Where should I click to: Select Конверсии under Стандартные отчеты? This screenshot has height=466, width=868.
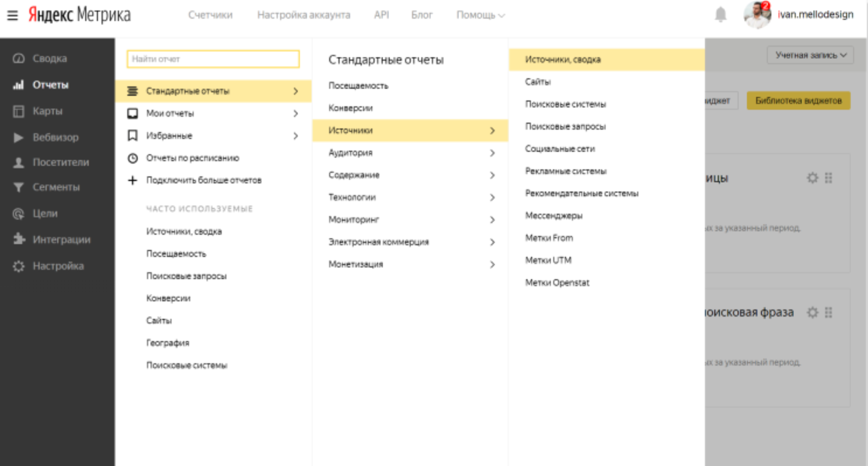350,108
